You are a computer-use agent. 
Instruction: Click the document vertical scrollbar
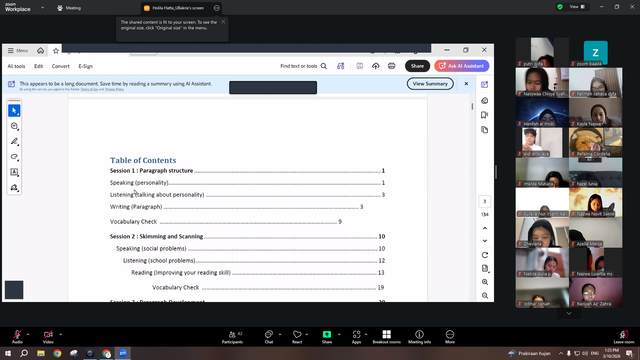pos(472,107)
